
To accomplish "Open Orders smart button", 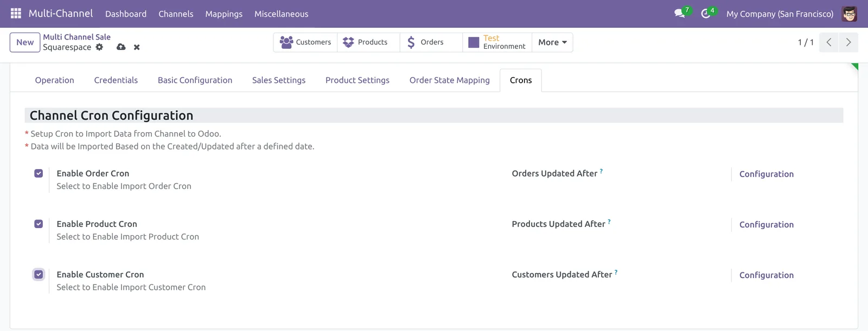I will tap(431, 42).
